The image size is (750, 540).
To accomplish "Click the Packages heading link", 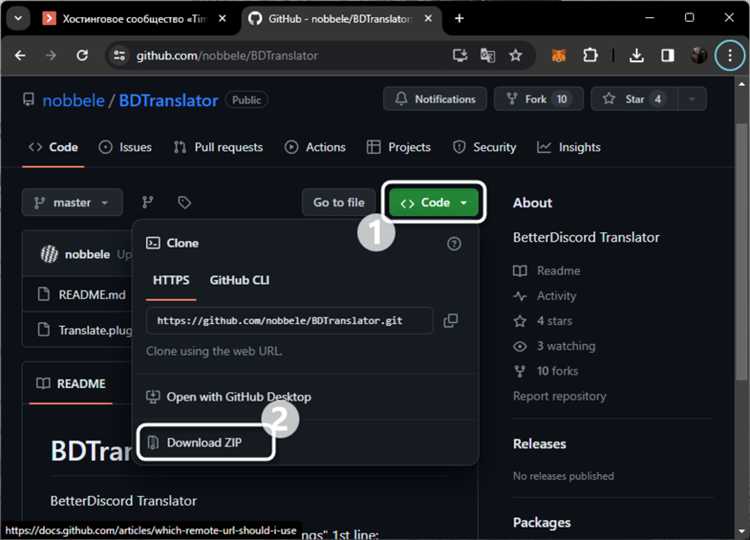I will click(541, 522).
